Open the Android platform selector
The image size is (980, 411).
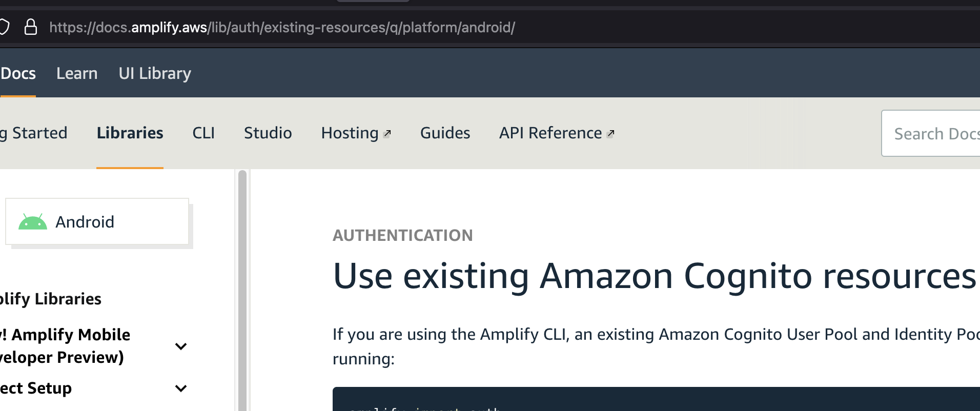pos(97,221)
